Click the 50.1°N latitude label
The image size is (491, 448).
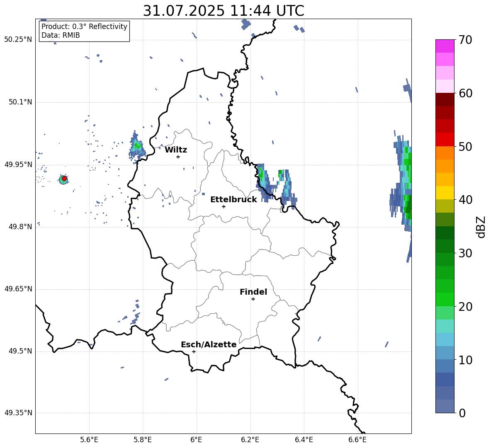click(x=20, y=102)
